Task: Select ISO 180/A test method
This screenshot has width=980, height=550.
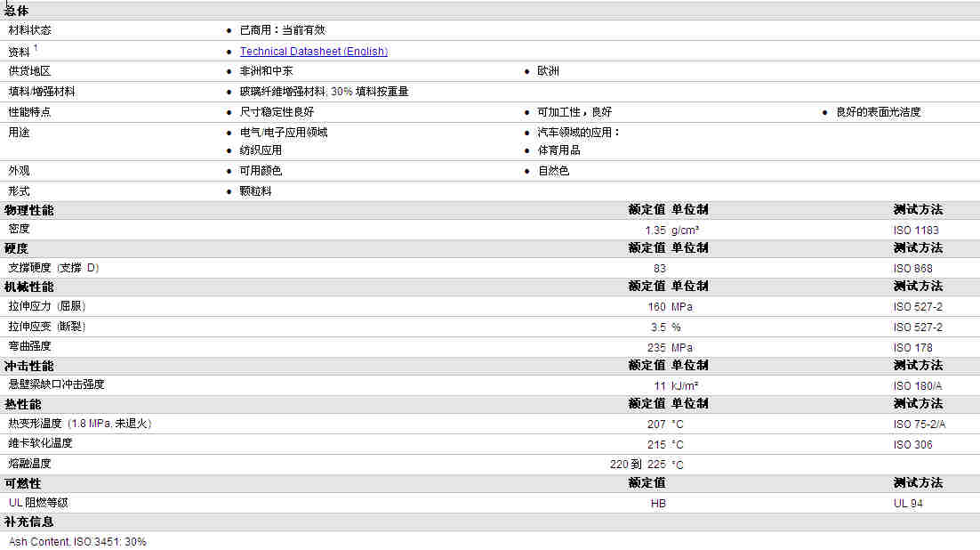Action: coord(918,386)
